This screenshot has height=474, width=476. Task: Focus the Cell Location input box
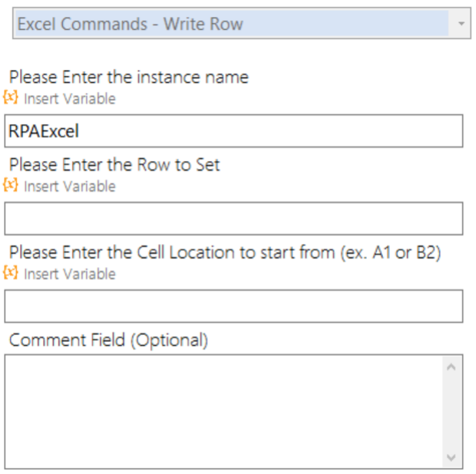coord(233,306)
